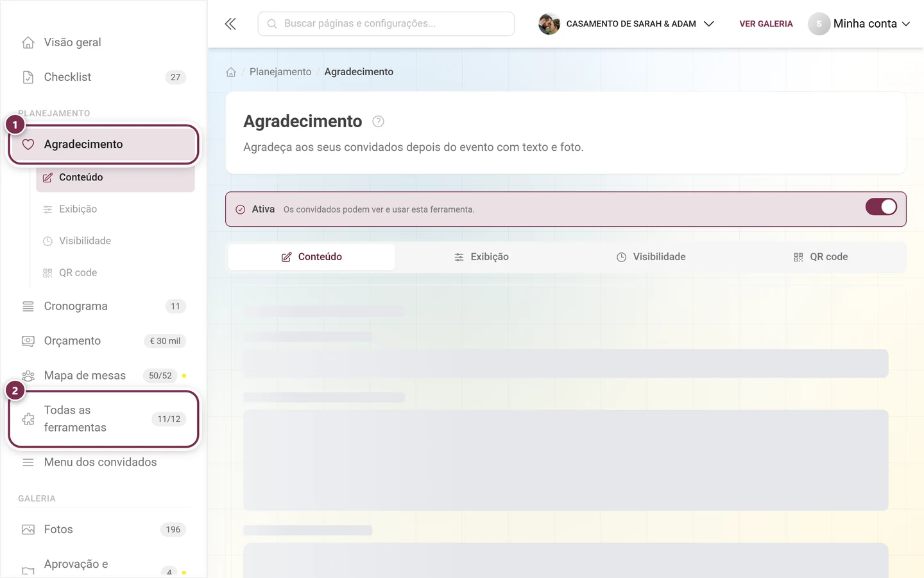This screenshot has width=924, height=578.
Task: Open the help question mark beside Agradecimento title
Action: click(x=379, y=121)
